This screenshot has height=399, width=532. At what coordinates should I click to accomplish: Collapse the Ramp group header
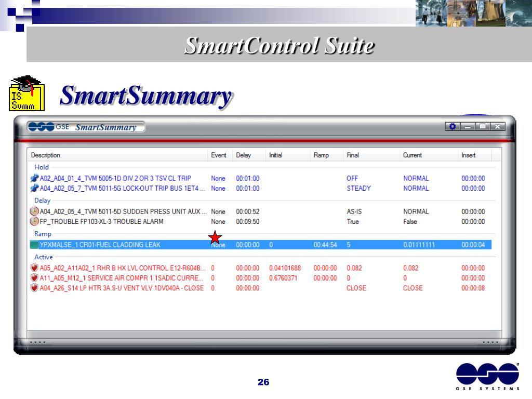[43, 234]
